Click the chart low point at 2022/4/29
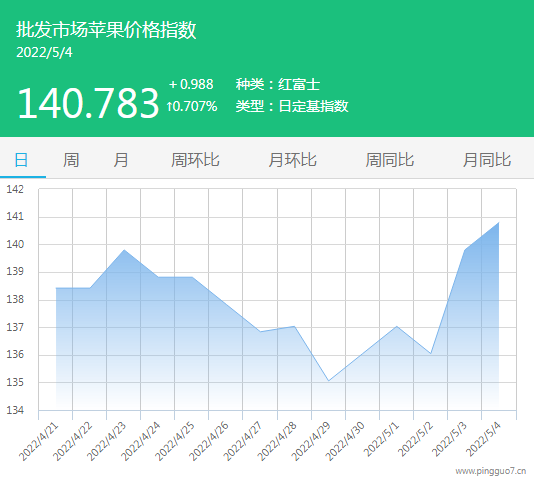534x482 pixels. pyautogui.click(x=328, y=380)
